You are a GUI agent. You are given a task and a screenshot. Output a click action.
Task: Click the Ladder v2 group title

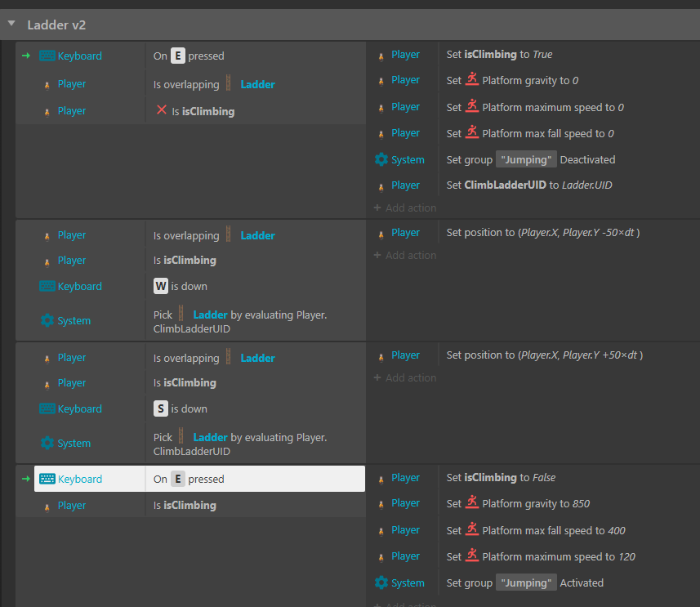click(56, 25)
